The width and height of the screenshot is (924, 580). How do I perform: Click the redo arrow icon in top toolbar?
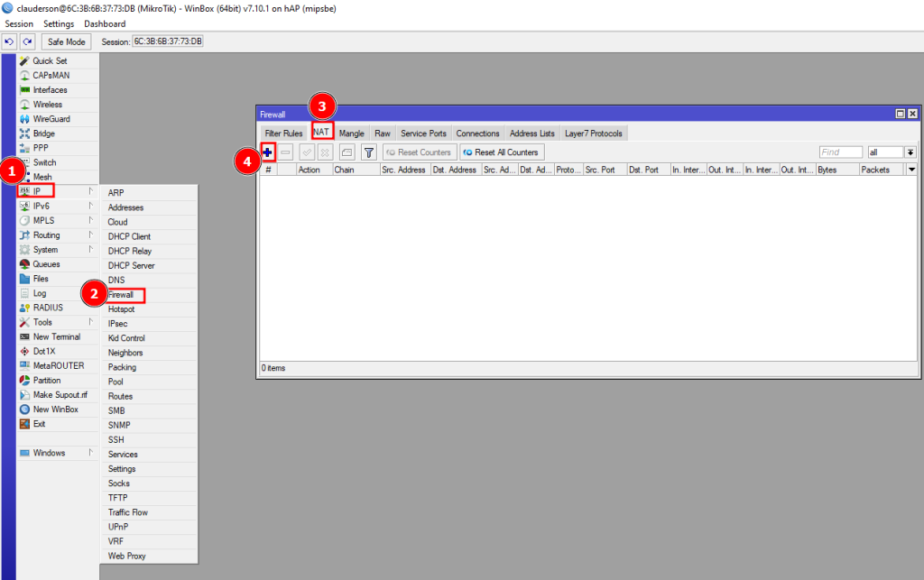[x=27, y=41]
